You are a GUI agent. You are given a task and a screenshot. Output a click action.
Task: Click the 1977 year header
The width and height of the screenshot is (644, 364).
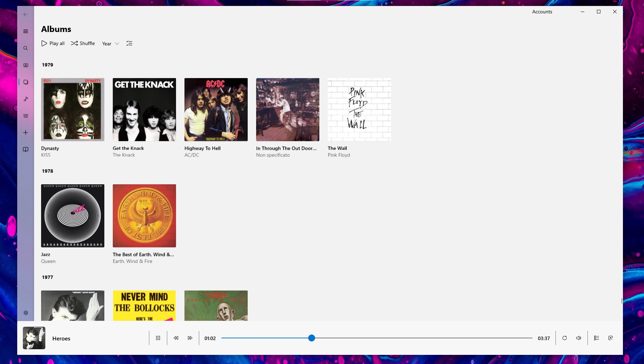47,277
